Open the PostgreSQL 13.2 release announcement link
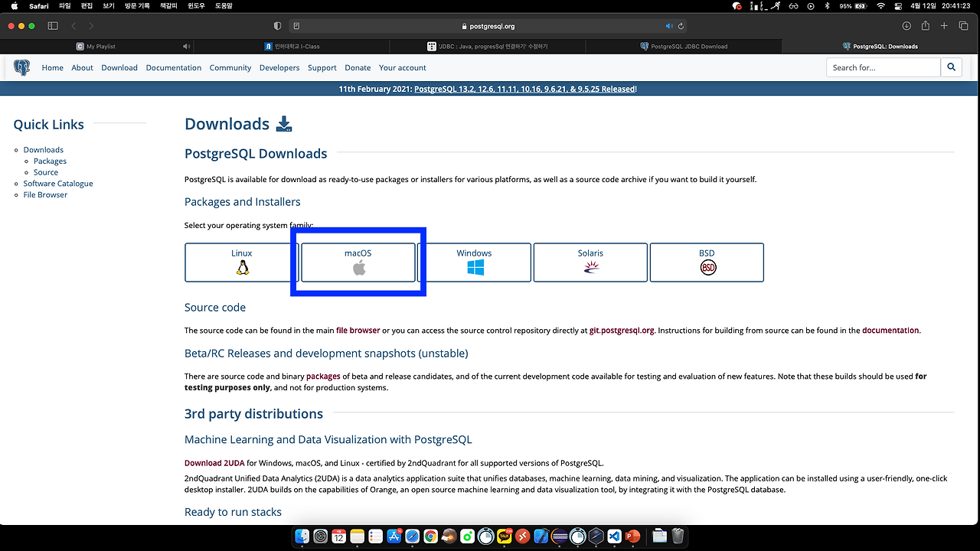This screenshot has height=551, width=980. pos(524,89)
